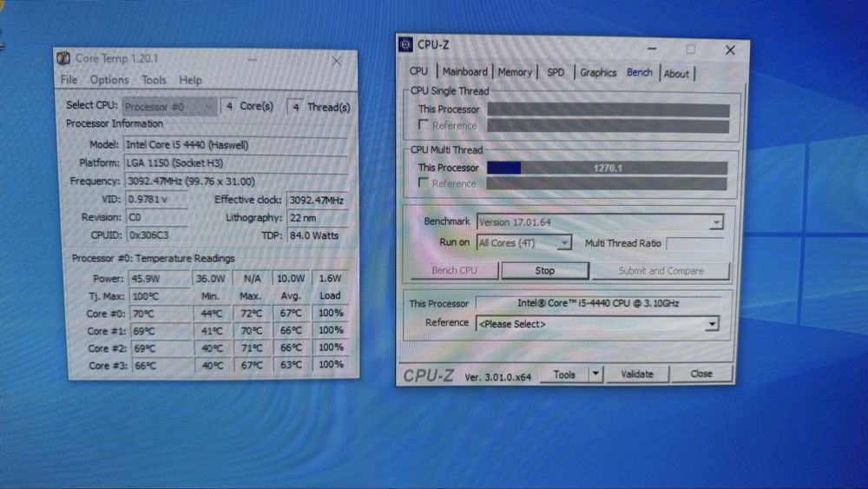
Task: Open the Tools menu in Core Temp
Action: tap(154, 80)
